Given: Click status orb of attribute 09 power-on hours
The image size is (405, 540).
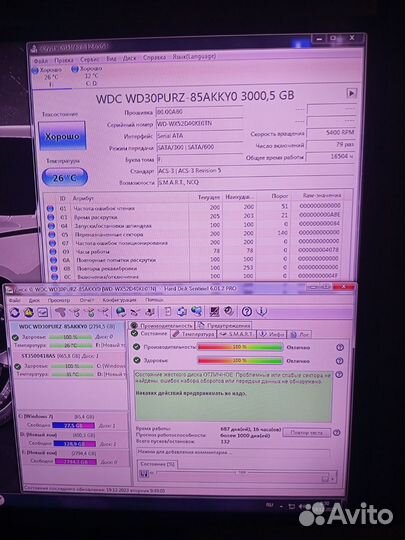Looking at the screenshot, I should click(x=52, y=252).
